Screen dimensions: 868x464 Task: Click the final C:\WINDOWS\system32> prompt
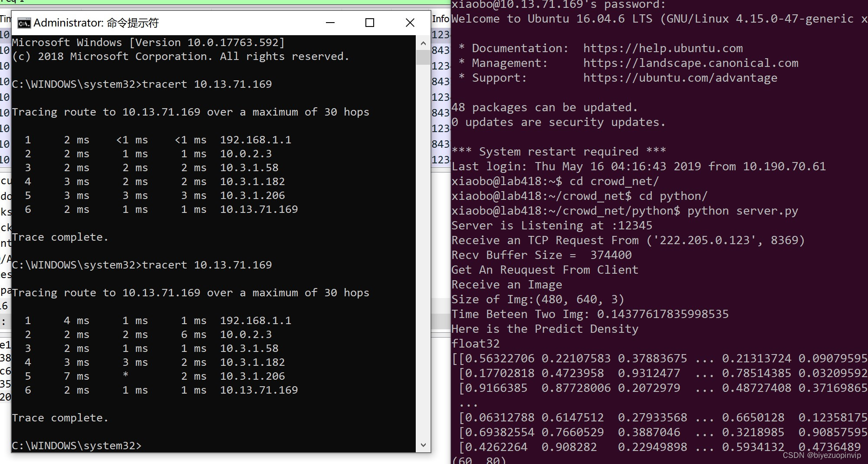(77, 445)
